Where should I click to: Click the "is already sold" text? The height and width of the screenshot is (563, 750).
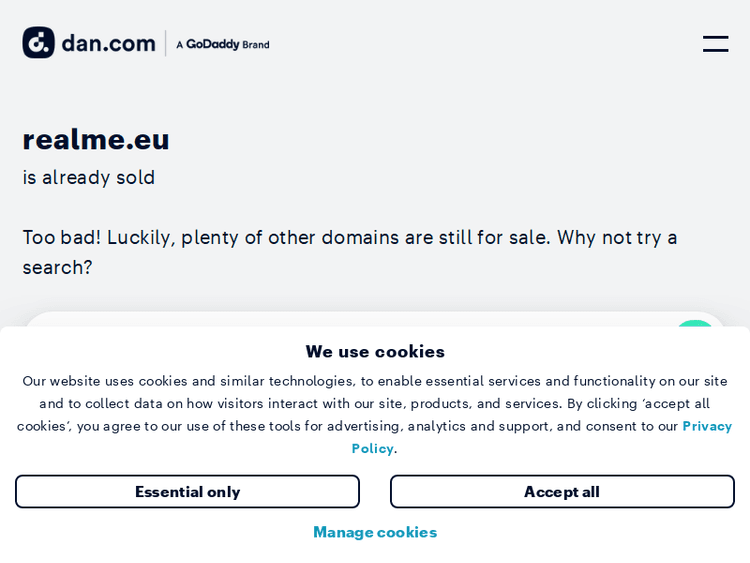pos(89,177)
